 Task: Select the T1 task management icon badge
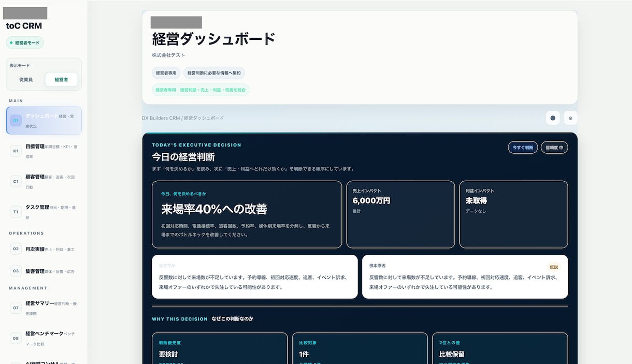[16, 212]
